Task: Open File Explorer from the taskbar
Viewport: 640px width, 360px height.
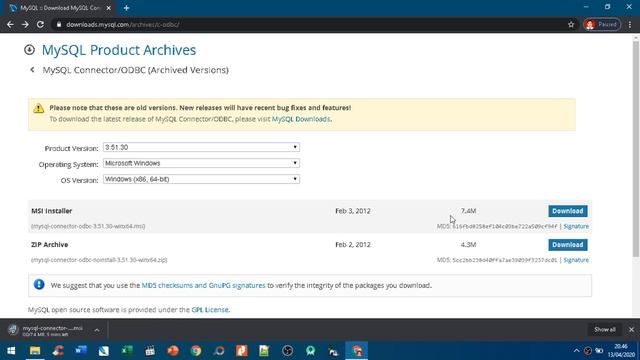Action: 35,351
